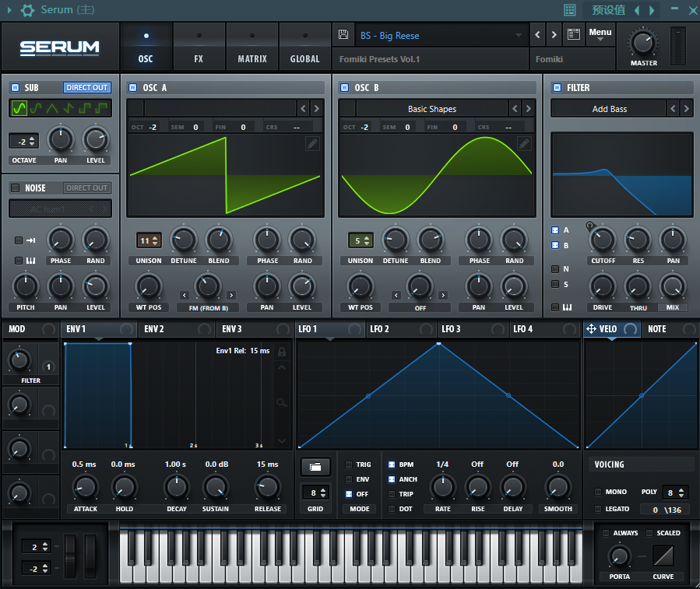
Task: Click the MASTER volume knob
Action: (643, 43)
